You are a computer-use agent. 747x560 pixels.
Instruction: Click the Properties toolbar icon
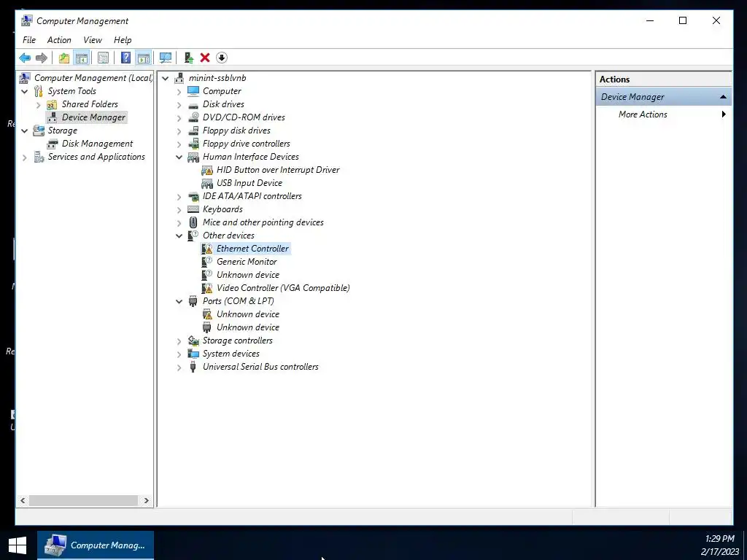(103, 58)
